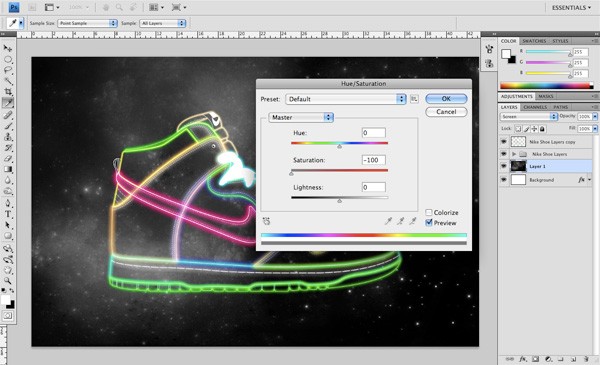Viewport: 600px width, 365px height.
Task: Select the Eyedropper tool in toolbox
Action: pyautogui.click(x=8, y=103)
